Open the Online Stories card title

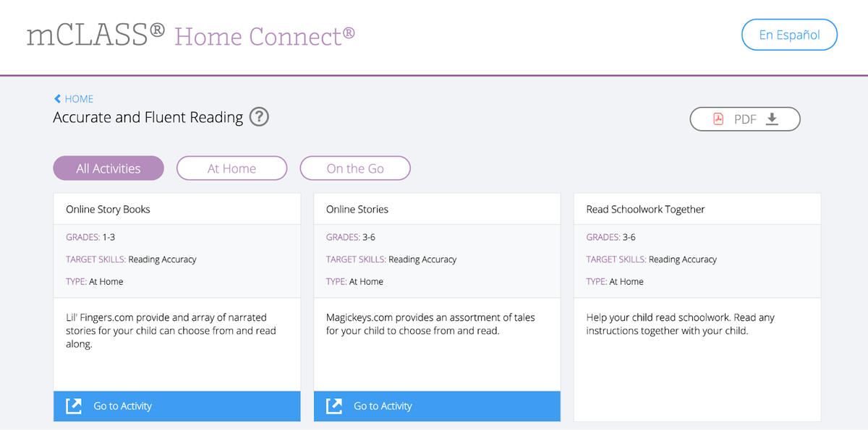pyautogui.click(x=357, y=209)
